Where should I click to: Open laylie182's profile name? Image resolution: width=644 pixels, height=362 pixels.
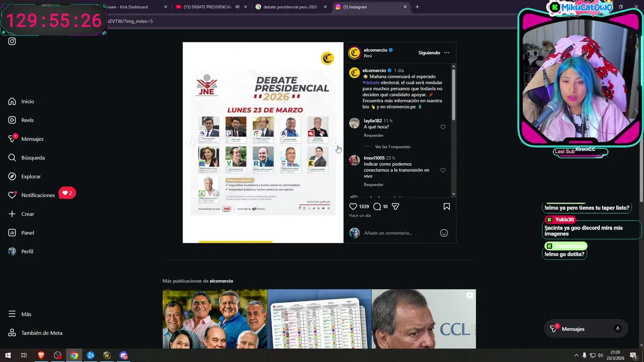tap(373, 121)
